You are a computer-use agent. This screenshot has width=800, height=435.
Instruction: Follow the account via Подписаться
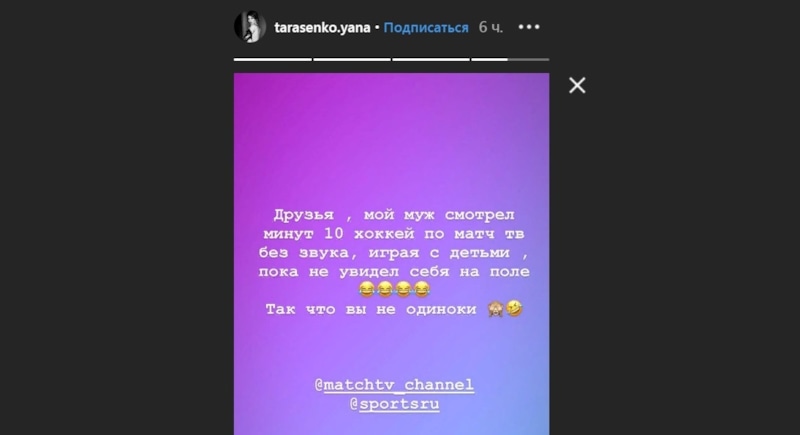click(x=426, y=28)
